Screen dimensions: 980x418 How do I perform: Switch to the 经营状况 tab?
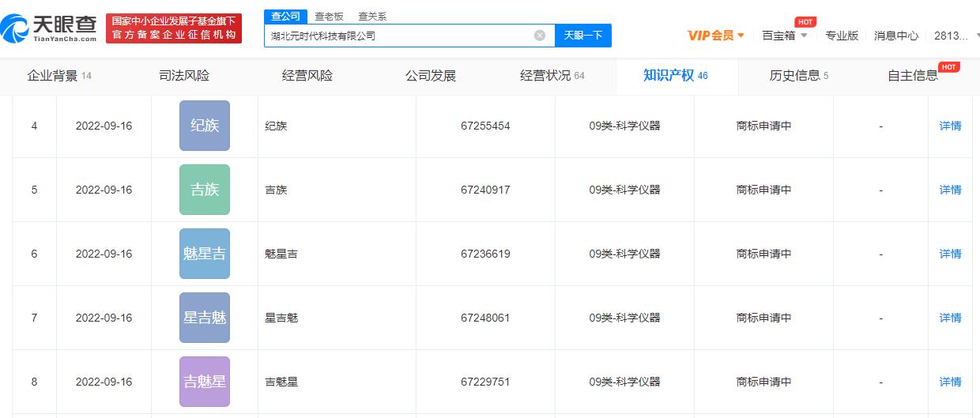coord(552,76)
